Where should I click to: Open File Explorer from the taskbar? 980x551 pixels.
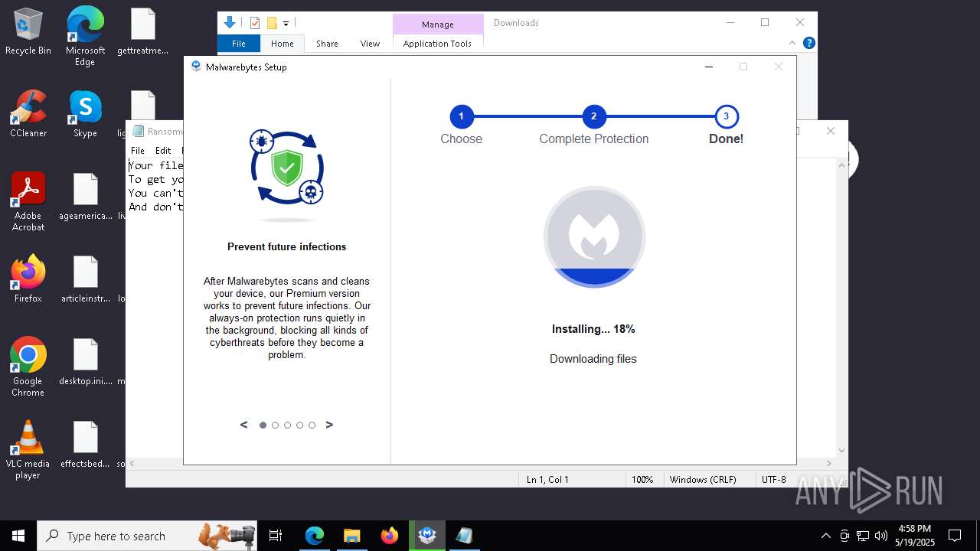(x=351, y=536)
